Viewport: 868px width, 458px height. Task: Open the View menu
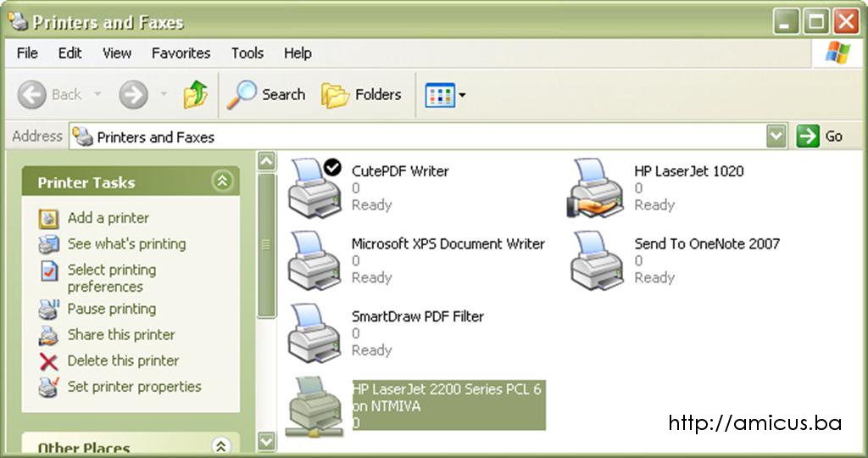pos(117,53)
